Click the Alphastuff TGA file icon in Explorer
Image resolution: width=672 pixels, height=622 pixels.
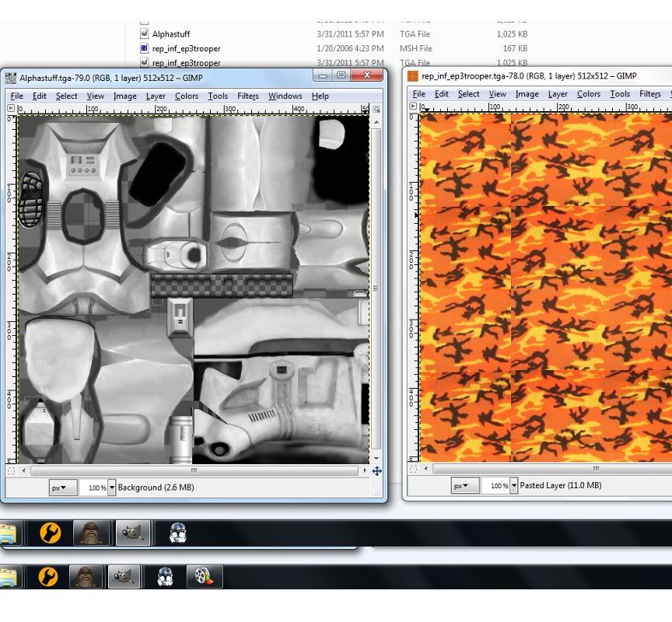tap(145, 33)
